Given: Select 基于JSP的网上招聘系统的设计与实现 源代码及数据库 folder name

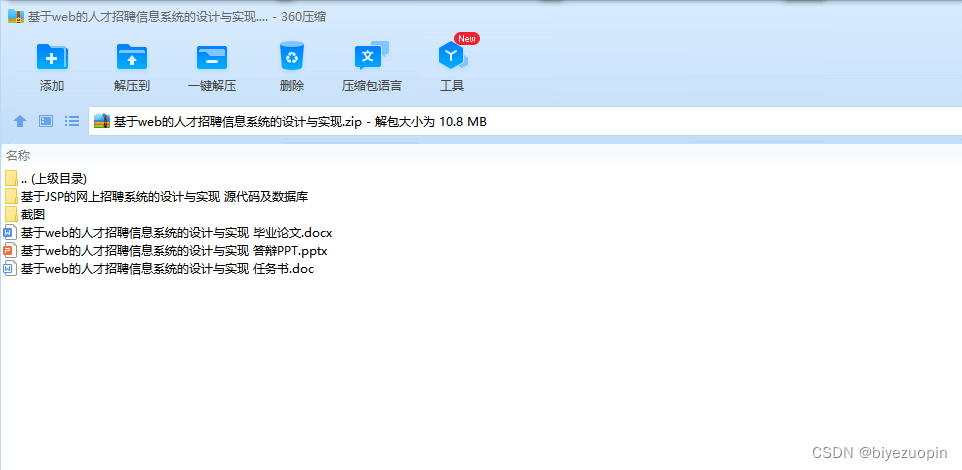Looking at the screenshot, I should (164, 197).
